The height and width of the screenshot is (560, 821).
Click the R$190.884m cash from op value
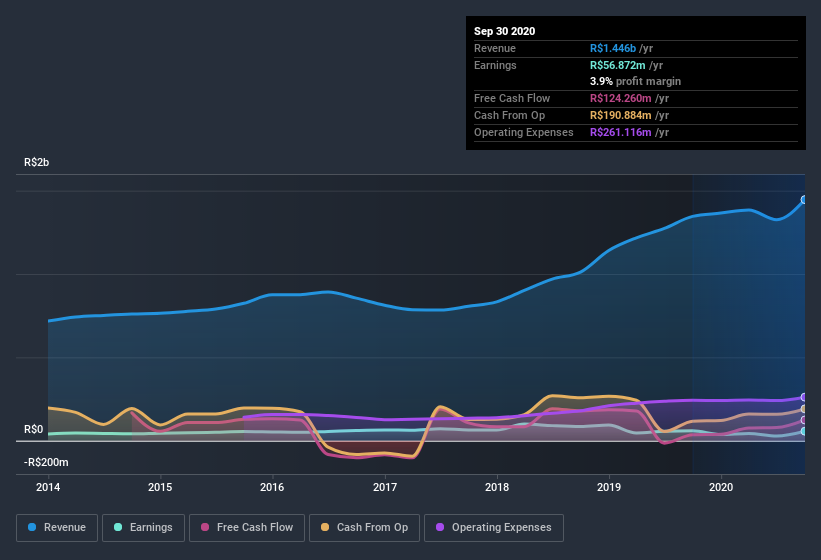(620, 115)
